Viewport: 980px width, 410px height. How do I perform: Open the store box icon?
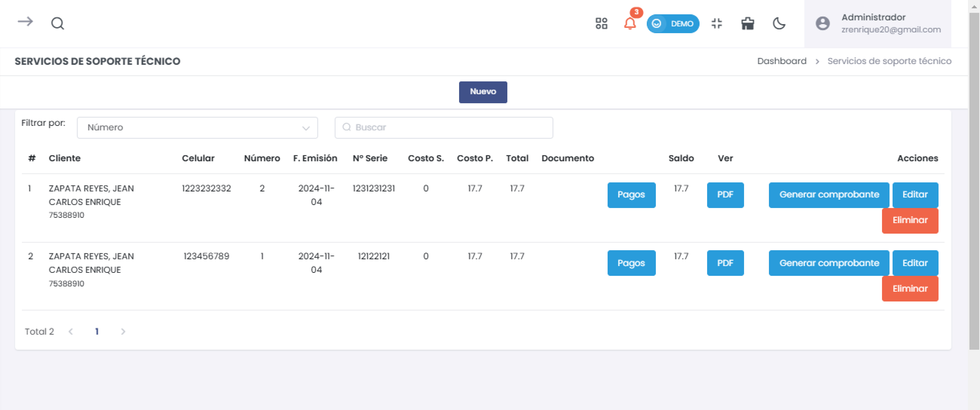pyautogui.click(x=747, y=24)
